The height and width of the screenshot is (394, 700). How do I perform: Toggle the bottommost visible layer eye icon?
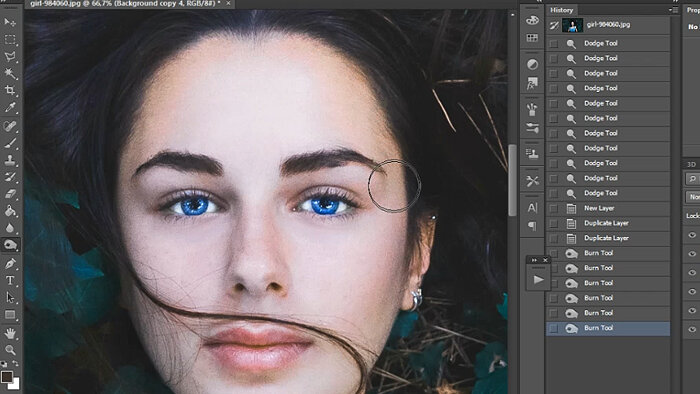[x=692, y=329]
